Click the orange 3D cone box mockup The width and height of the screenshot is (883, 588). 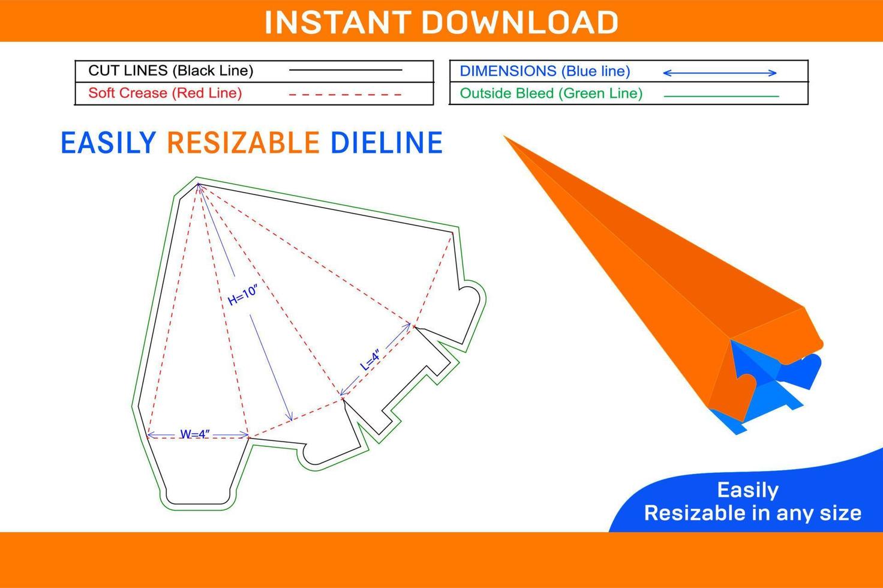663,285
